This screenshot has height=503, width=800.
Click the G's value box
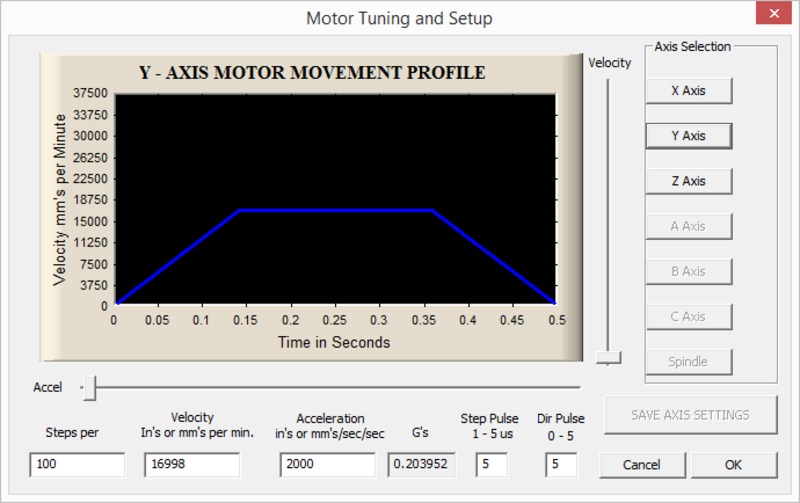pyautogui.click(x=419, y=464)
